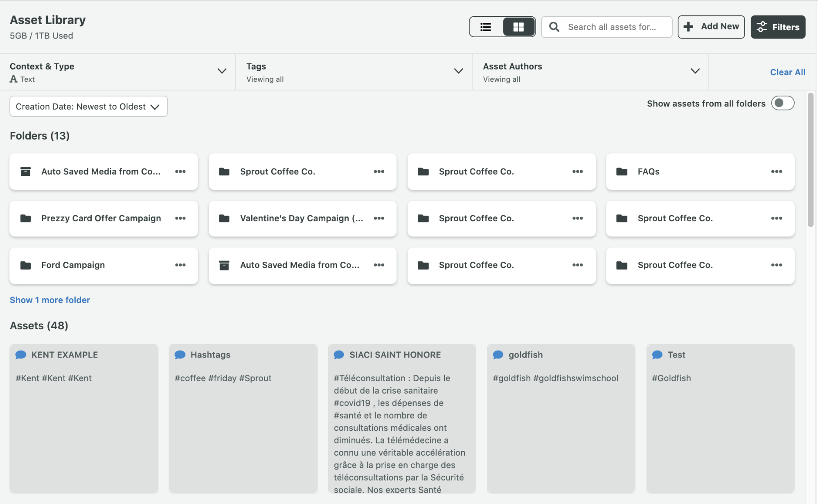This screenshot has width=818, height=504.
Task: Click the search magnifier icon
Action: point(554,27)
